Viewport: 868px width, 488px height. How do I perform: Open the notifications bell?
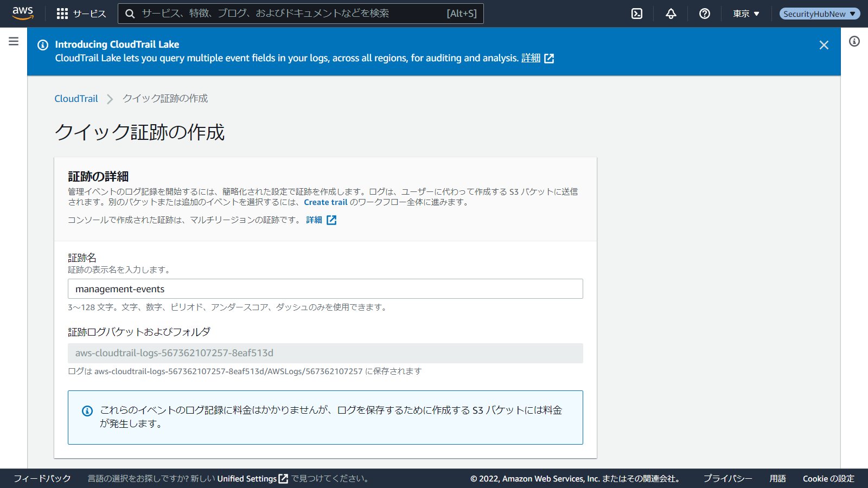coord(671,14)
